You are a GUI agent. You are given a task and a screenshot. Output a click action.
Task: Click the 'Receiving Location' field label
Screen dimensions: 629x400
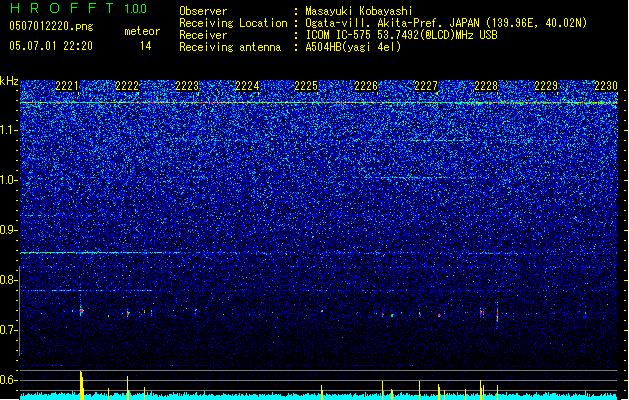tap(233, 23)
